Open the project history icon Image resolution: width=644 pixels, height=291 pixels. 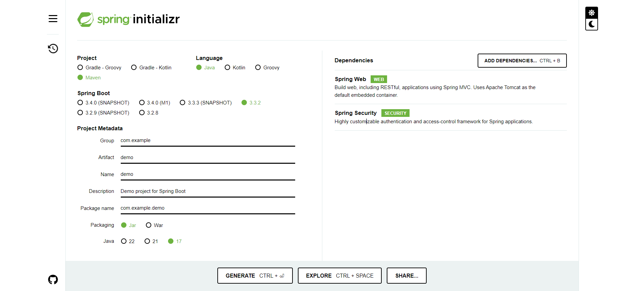(53, 49)
